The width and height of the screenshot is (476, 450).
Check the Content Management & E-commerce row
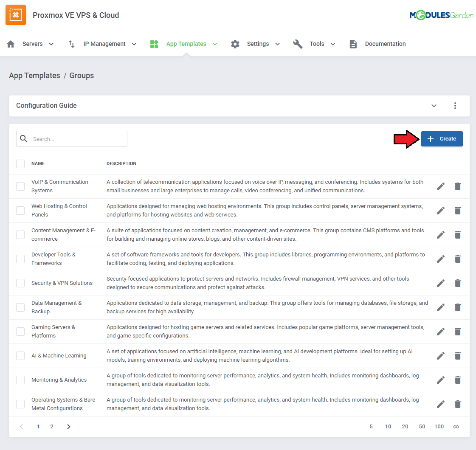click(20, 235)
